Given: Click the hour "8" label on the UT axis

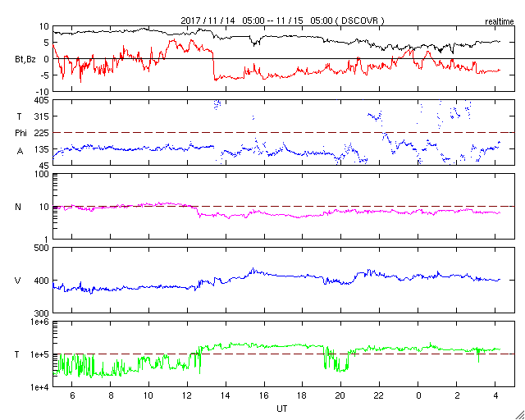Looking at the screenshot, I should (x=111, y=395).
